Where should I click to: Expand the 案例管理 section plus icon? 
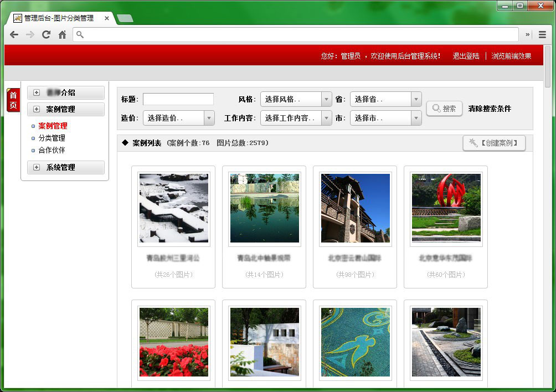pos(36,109)
